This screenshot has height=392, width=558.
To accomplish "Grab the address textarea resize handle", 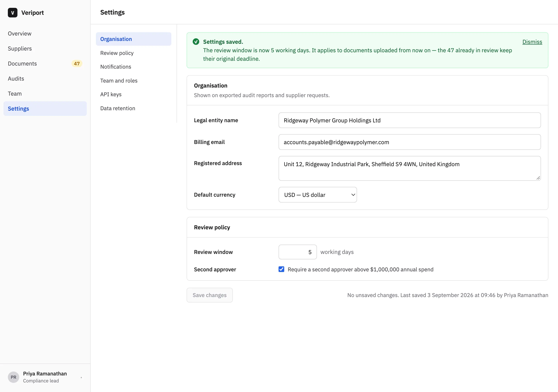I will click(538, 178).
